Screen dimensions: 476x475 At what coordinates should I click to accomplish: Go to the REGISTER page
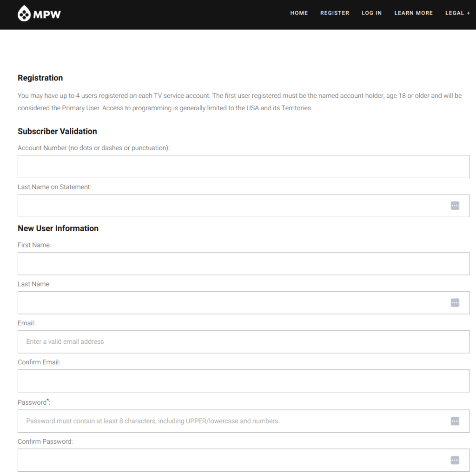click(x=334, y=13)
